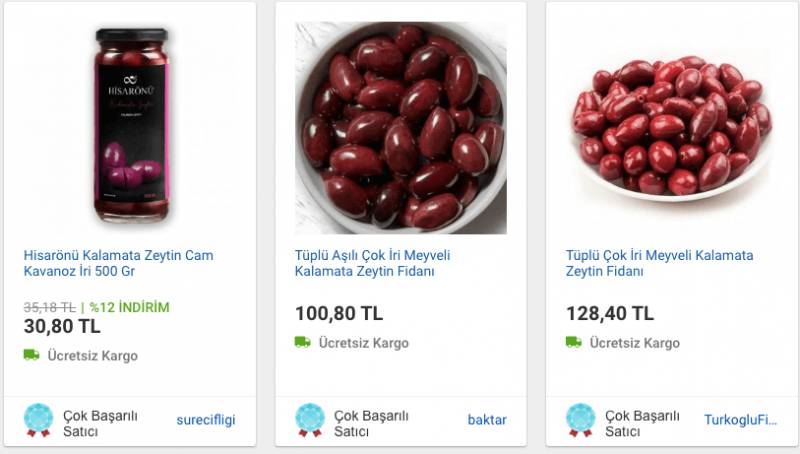
Task: Click the 30,80 TL discounted price
Action: [62, 326]
